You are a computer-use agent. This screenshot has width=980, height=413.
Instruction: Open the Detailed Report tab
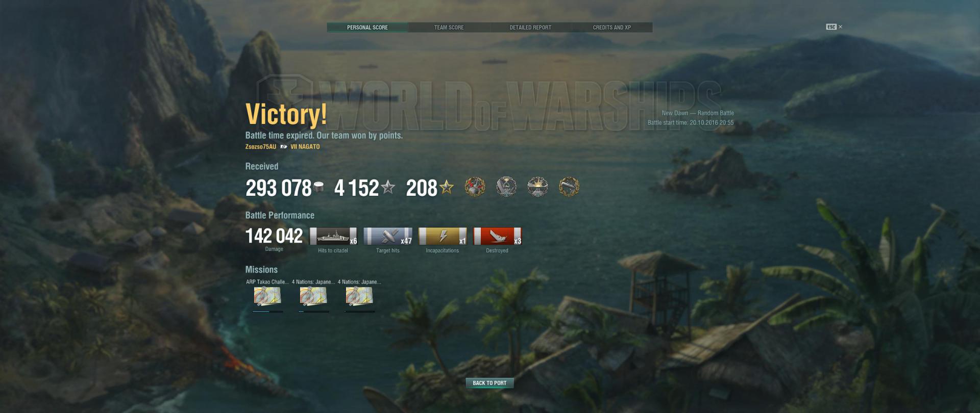530,28
